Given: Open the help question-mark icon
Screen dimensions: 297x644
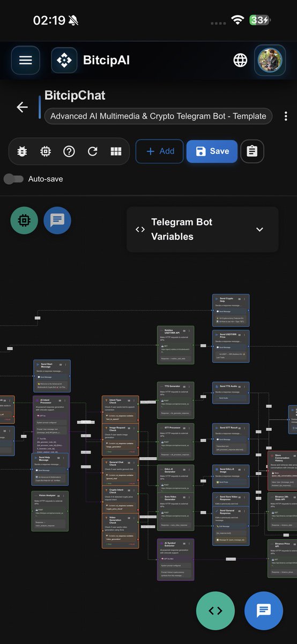Looking at the screenshot, I should pos(69,151).
